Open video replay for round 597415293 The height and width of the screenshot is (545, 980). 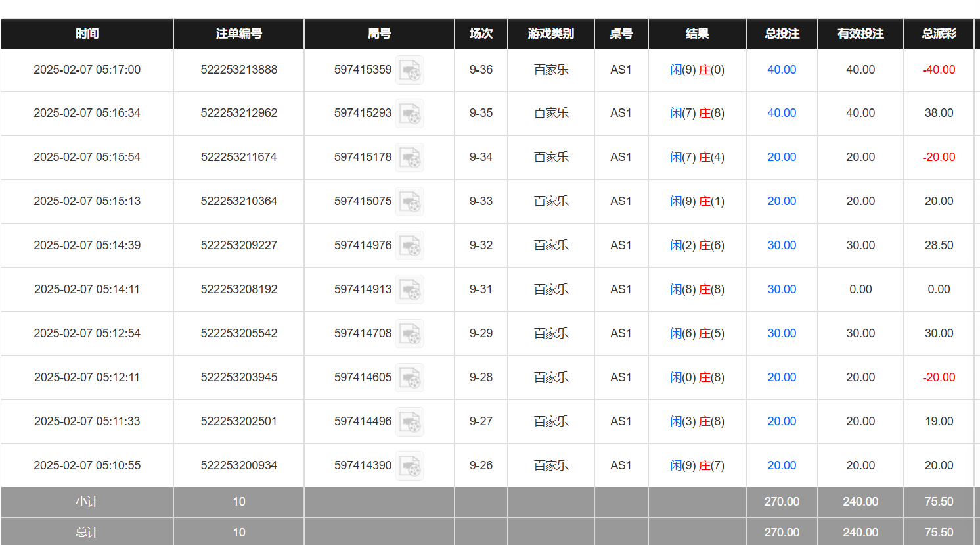coord(409,114)
